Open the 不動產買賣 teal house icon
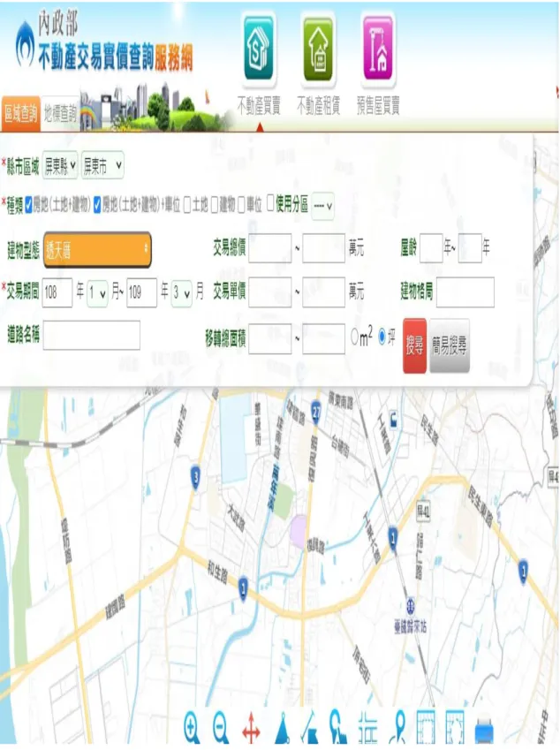 (x=259, y=48)
